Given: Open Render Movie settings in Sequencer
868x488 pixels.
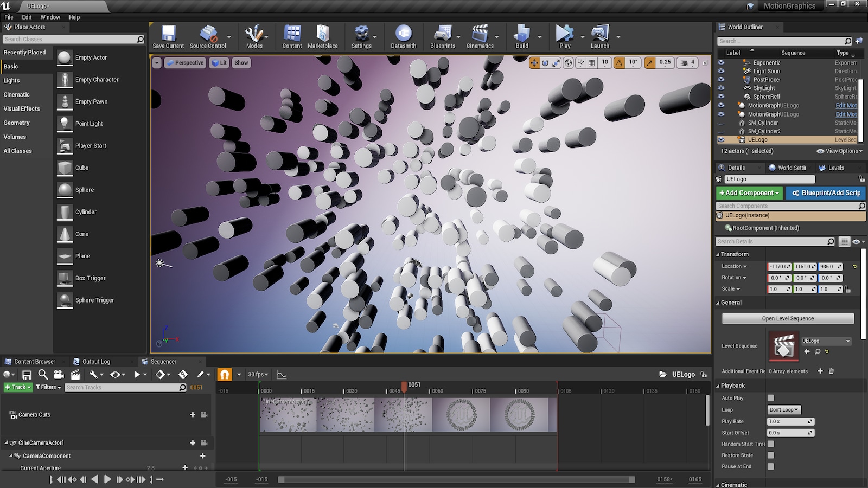Looking at the screenshot, I should 75,374.
